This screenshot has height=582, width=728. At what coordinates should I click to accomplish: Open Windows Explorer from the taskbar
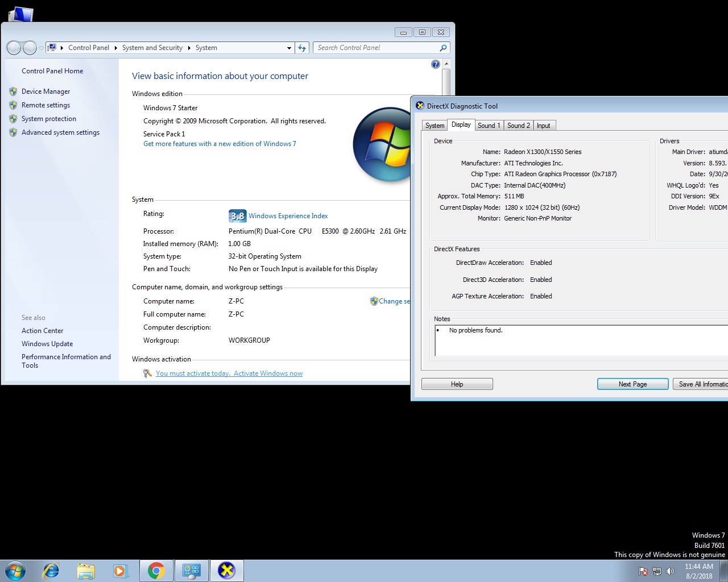[86, 571]
